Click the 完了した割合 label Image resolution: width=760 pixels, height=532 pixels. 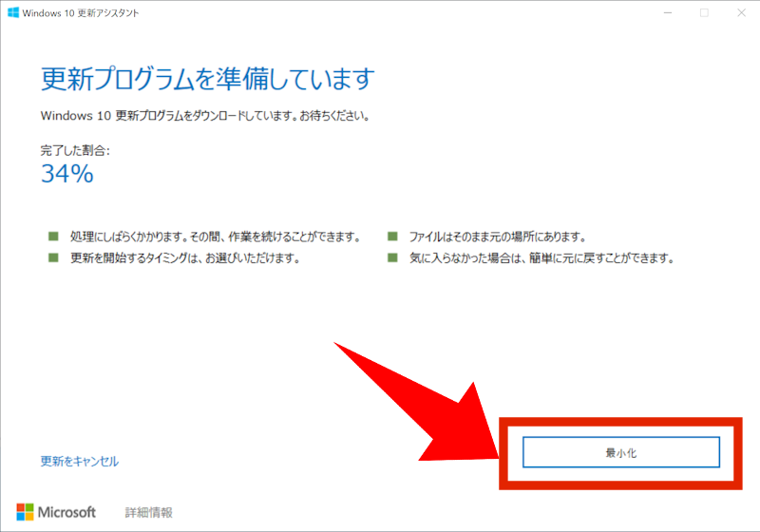pos(75,150)
